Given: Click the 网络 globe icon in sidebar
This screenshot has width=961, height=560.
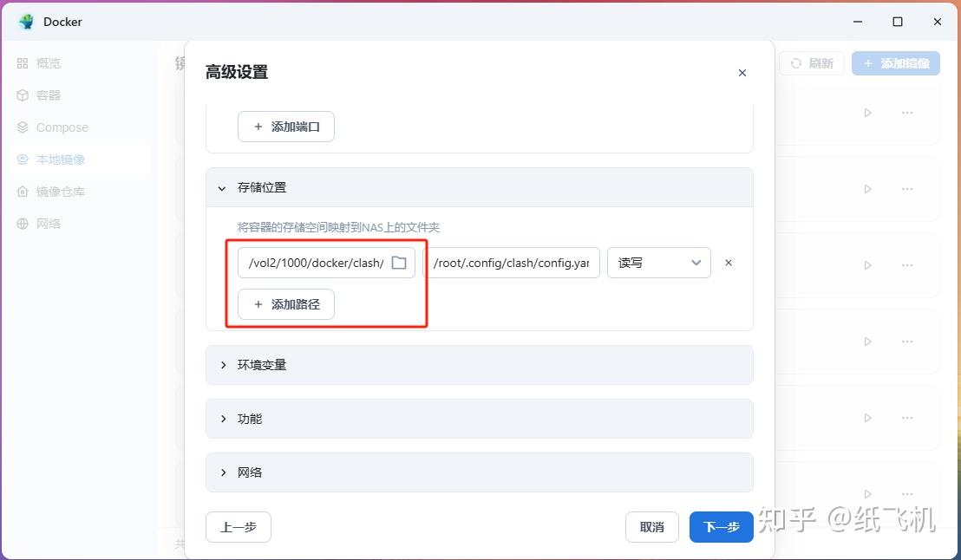Looking at the screenshot, I should 21,223.
